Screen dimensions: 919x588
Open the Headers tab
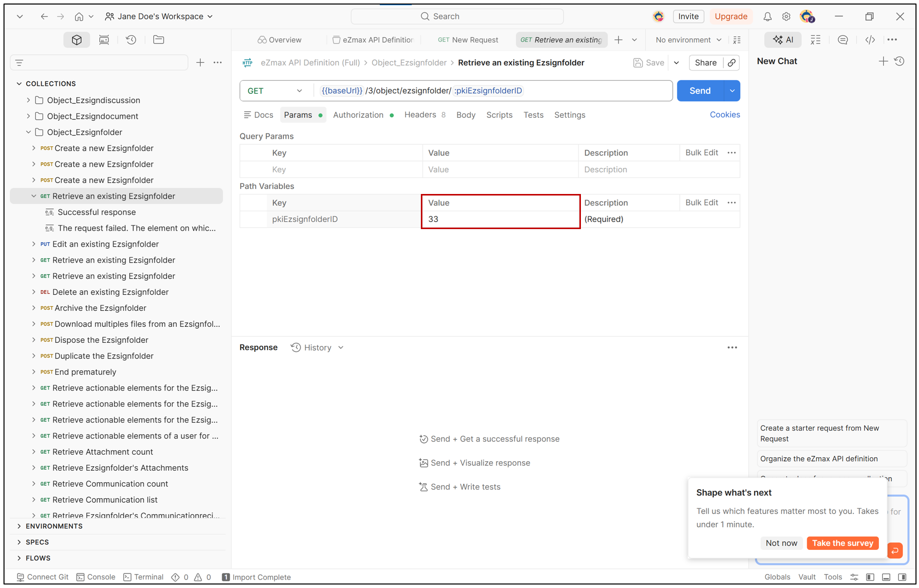[425, 115]
